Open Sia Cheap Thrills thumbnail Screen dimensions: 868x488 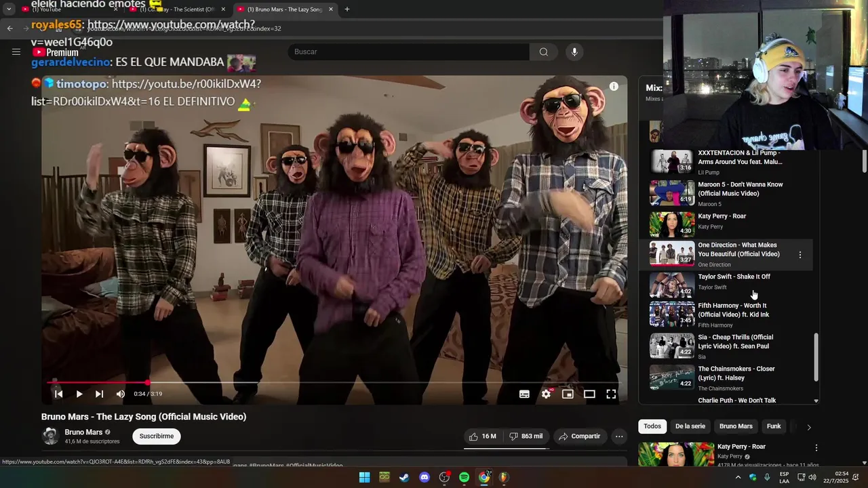[x=672, y=346]
